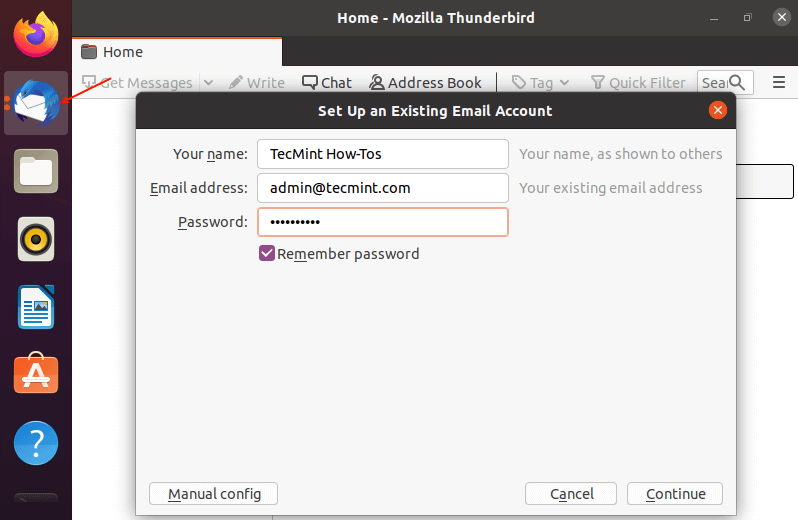Open Ubuntu Software store
The image size is (798, 520).
click(x=36, y=375)
